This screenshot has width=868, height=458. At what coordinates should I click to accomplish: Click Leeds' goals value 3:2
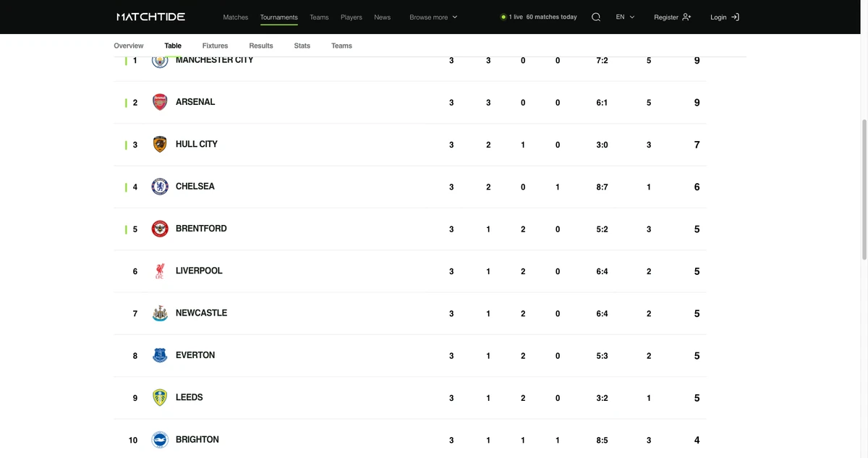coord(602,398)
